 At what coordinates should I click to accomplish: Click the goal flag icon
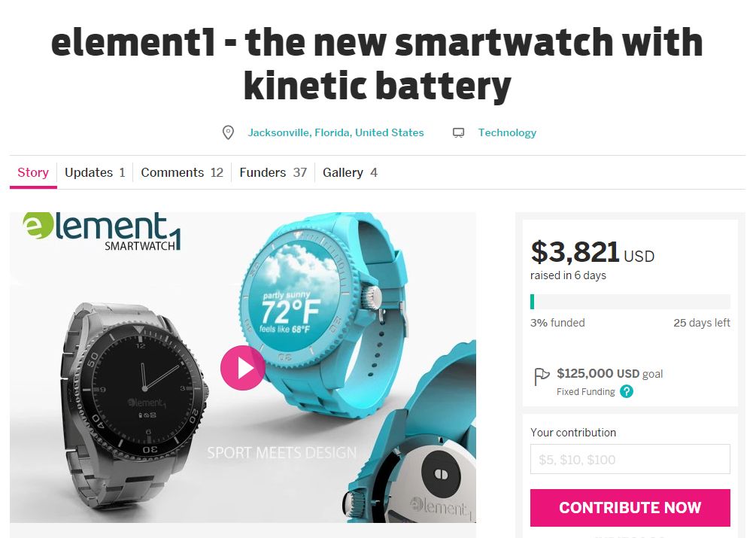tap(542, 376)
